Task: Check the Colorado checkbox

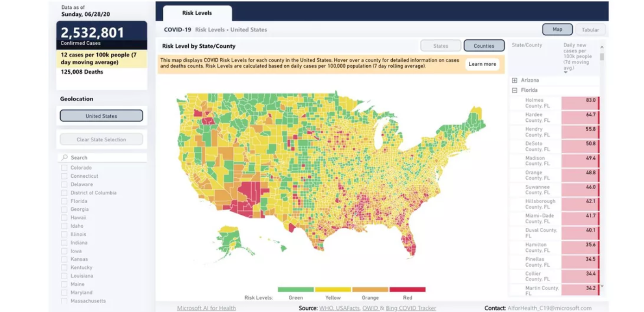Action: tap(64, 168)
